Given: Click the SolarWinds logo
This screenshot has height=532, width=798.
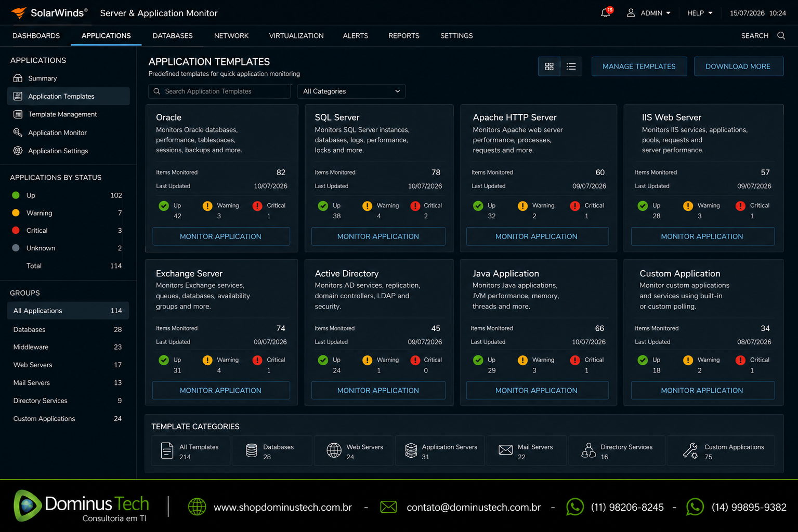Looking at the screenshot, I should [x=49, y=12].
